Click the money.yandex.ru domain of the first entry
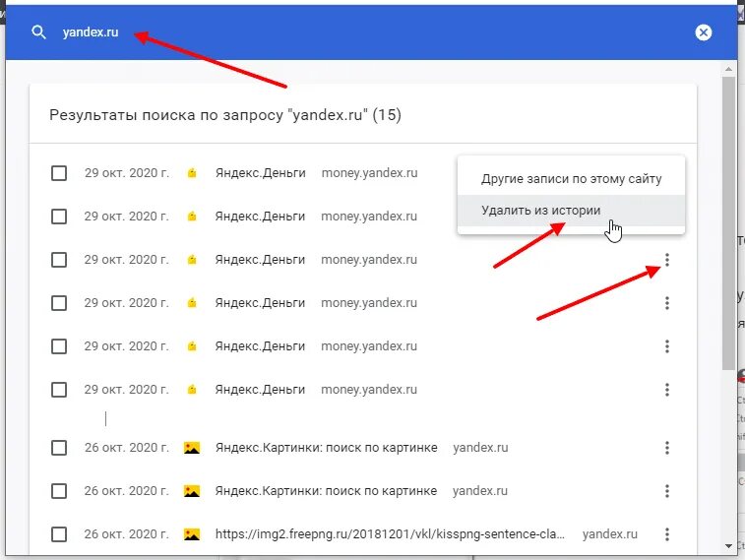Screen dimensions: 745x560 [370, 173]
